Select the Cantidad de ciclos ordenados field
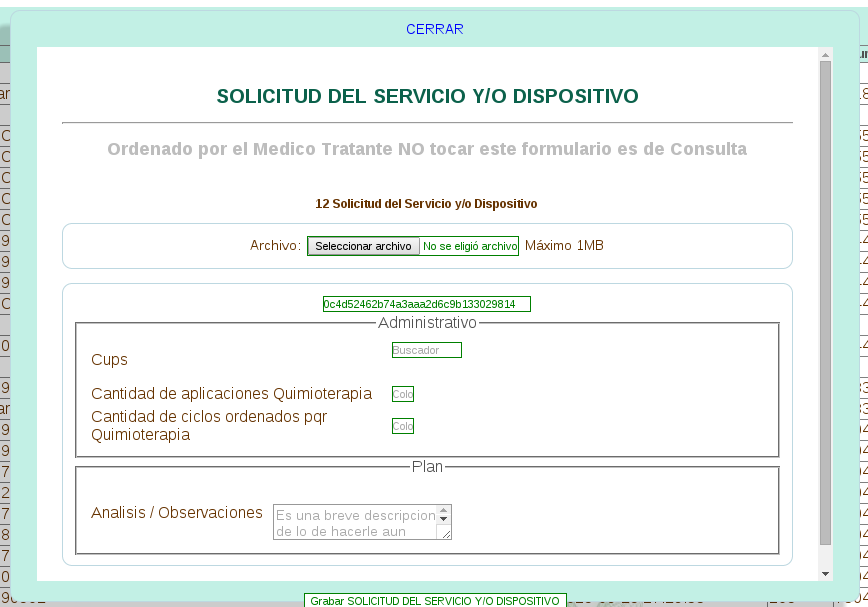The height and width of the screenshot is (607, 868). [403, 426]
